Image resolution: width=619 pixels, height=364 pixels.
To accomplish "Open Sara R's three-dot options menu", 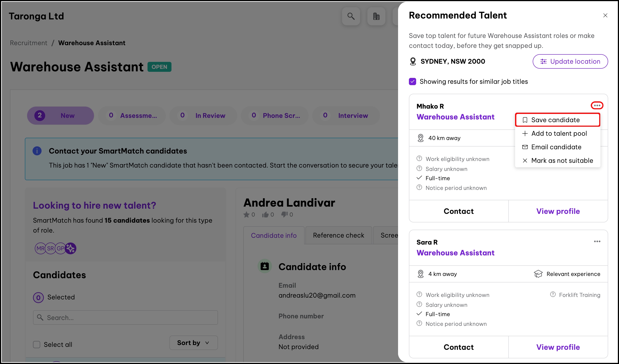I will (x=597, y=242).
